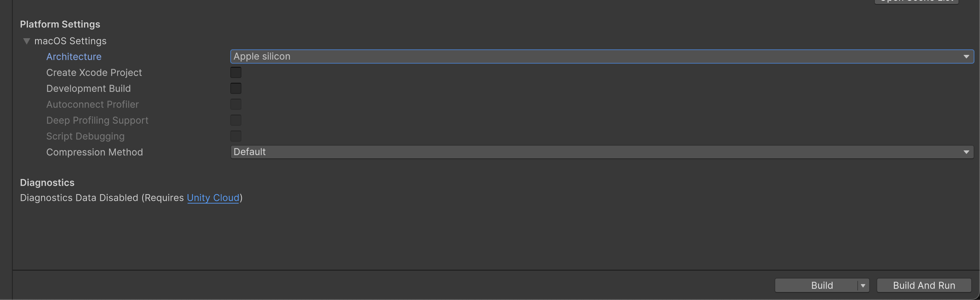Click the Autoconnect Profiler checkbox
Image resolution: width=980 pixels, height=300 pixels.
(236, 104)
